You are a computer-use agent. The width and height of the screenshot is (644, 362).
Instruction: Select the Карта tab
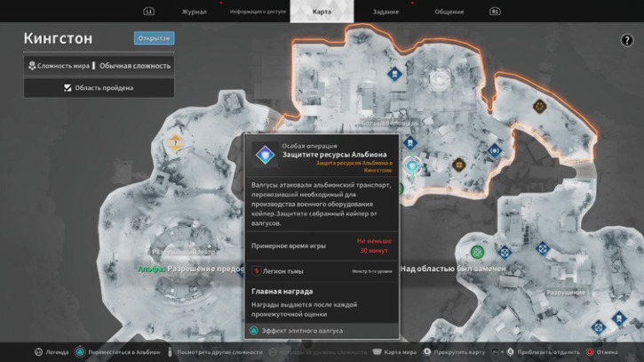[322, 12]
